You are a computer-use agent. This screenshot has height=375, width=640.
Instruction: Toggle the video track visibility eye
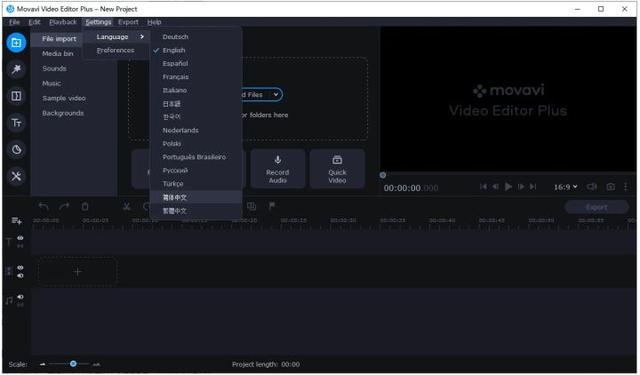tap(20, 268)
